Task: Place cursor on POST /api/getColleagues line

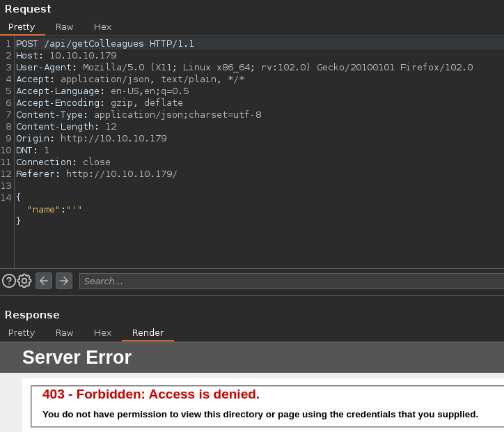Action: tap(104, 43)
